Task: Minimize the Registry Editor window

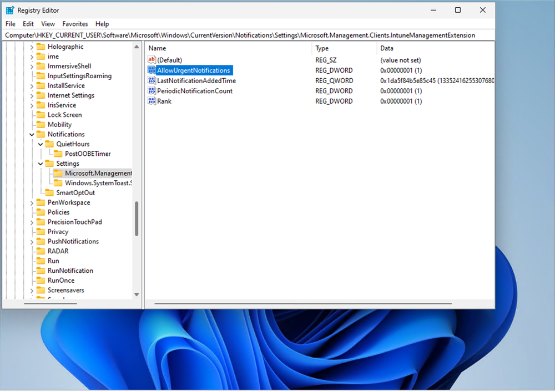Action: (x=433, y=10)
